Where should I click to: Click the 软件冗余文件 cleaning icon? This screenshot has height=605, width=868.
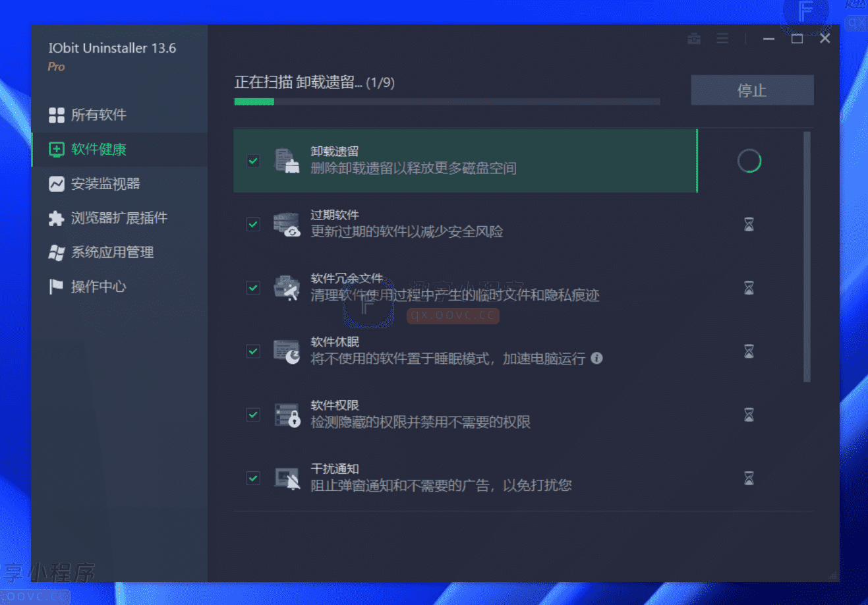[287, 288]
